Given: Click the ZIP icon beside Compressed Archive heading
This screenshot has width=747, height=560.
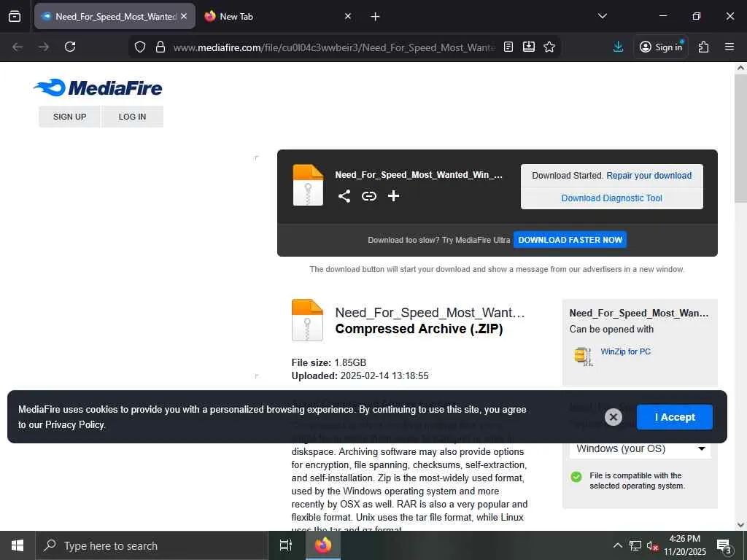Looking at the screenshot, I should click(307, 320).
